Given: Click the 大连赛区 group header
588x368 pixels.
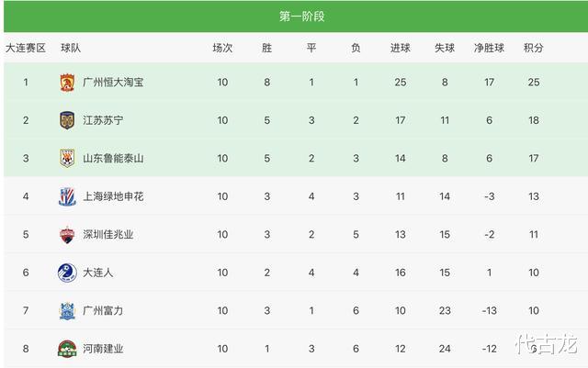Looking at the screenshot, I should tap(26, 48).
